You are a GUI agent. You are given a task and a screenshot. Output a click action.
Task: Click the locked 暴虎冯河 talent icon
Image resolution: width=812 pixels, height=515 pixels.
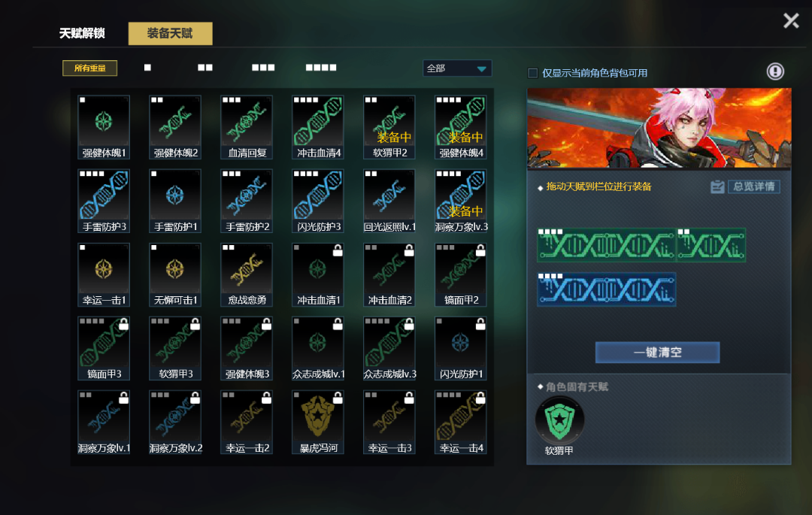coord(318,423)
